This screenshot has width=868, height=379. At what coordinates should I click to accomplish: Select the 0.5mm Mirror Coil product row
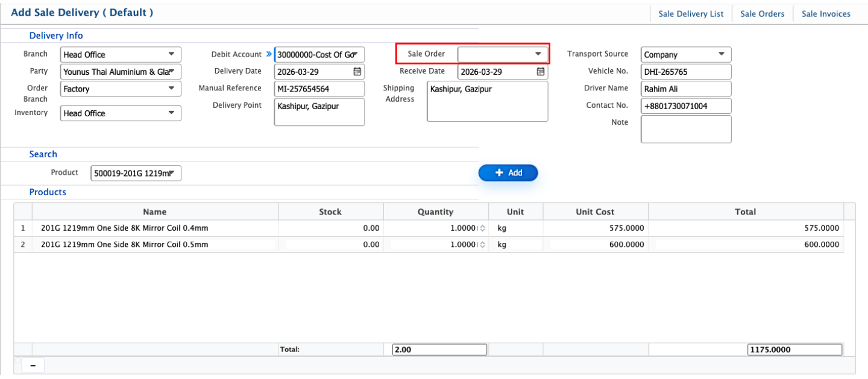click(124, 245)
